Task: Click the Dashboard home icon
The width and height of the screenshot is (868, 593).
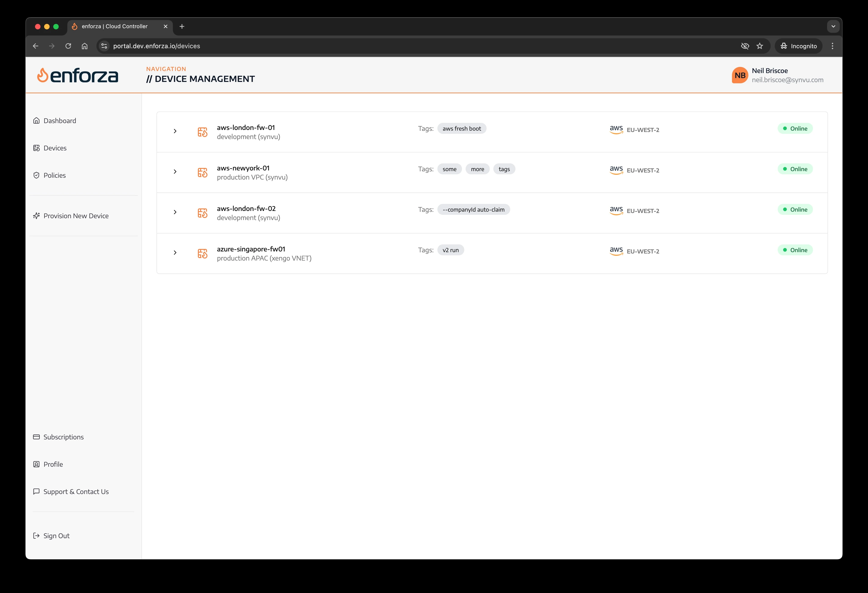Action: tap(36, 120)
